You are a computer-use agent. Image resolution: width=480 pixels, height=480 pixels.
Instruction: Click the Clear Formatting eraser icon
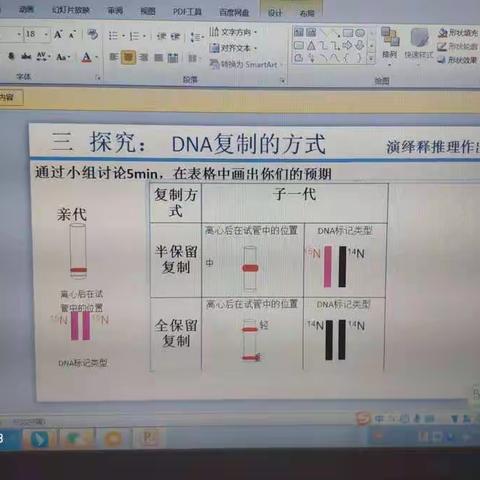93,34
